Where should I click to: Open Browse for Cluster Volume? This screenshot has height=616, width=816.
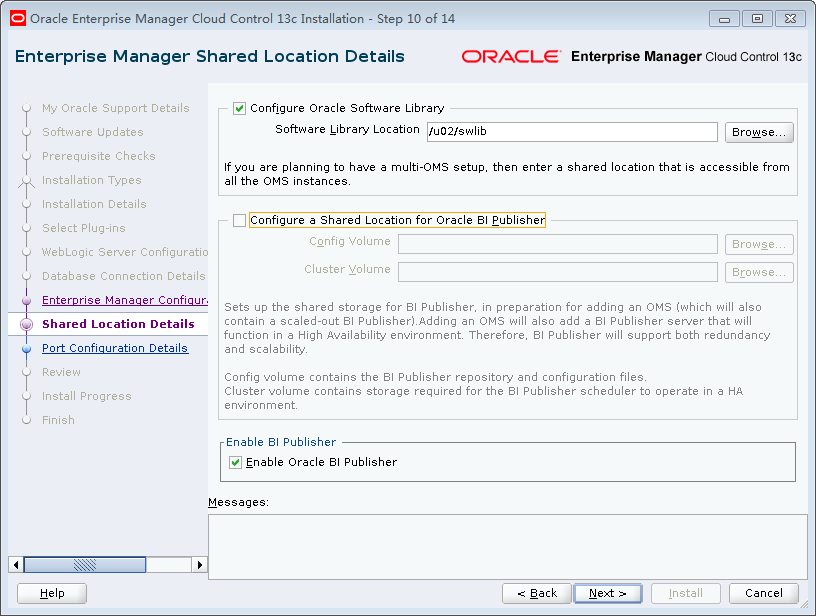(x=761, y=272)
